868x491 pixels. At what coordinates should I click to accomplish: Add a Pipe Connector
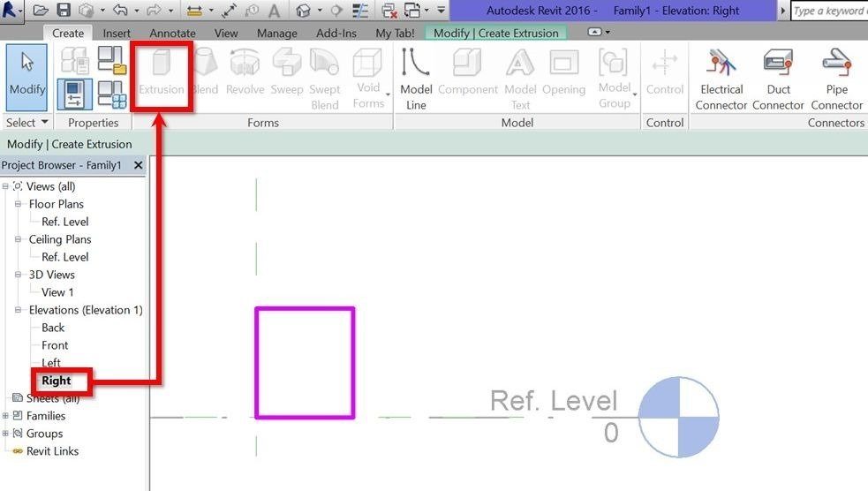pos(836,79)
